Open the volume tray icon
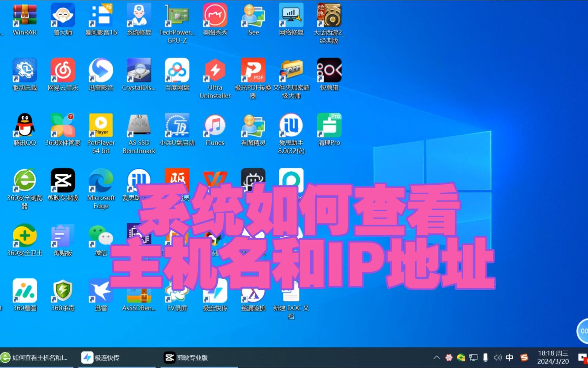This screenshot has width=588, height=368. (x=497, y=357)
